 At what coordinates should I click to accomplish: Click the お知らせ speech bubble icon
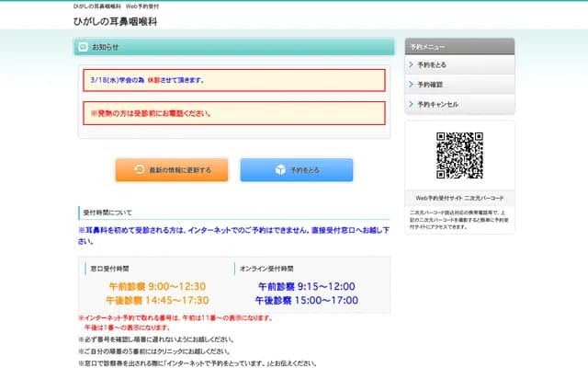[x=84, y=46]
